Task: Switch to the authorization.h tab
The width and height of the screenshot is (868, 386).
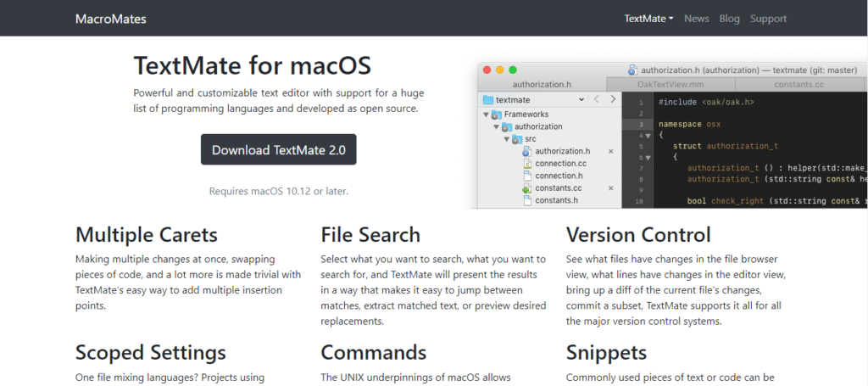Action: [542, 85]
